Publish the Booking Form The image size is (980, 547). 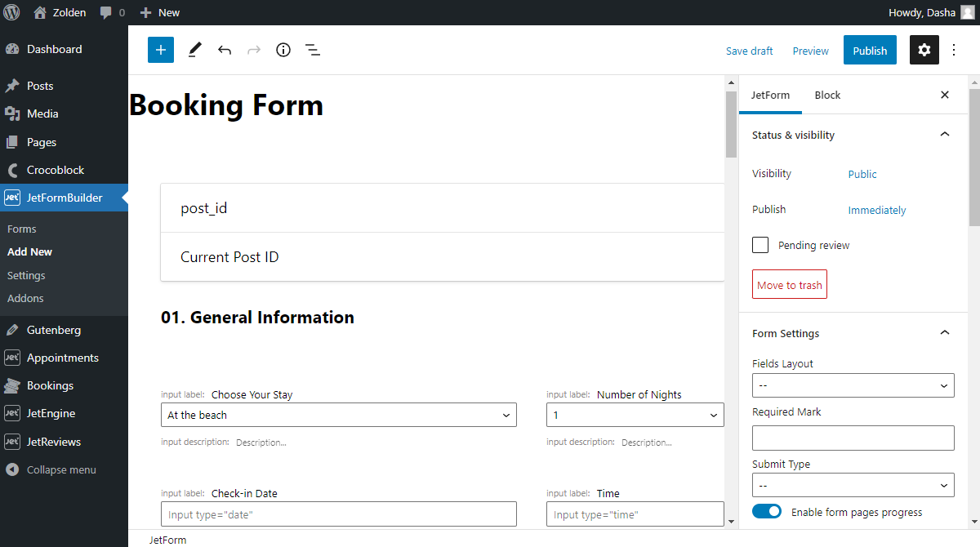(870, 50)
